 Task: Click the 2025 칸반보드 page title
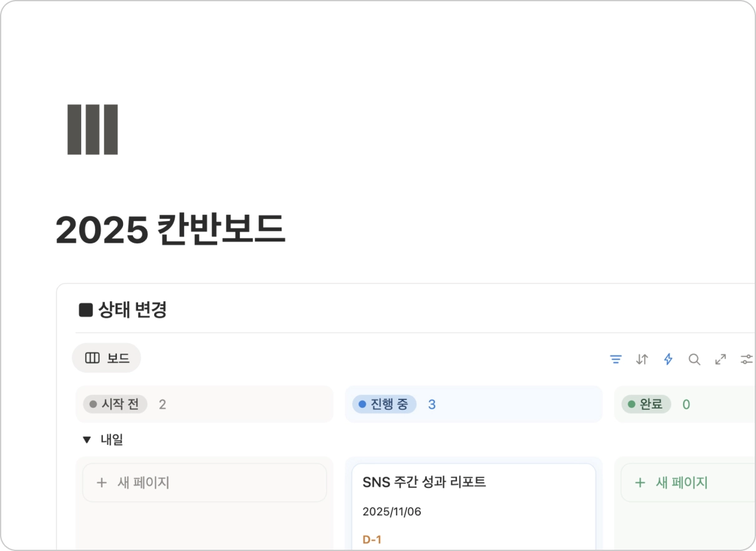[170, 230]
